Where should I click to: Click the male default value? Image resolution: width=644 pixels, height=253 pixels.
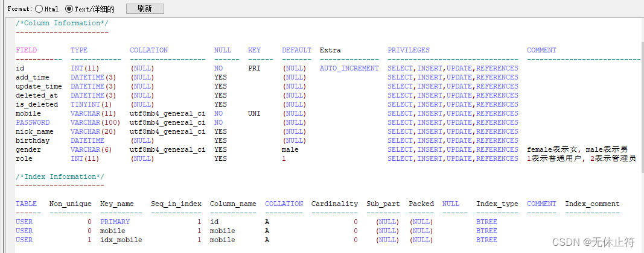pyautogui.click(x=290, y=149)
